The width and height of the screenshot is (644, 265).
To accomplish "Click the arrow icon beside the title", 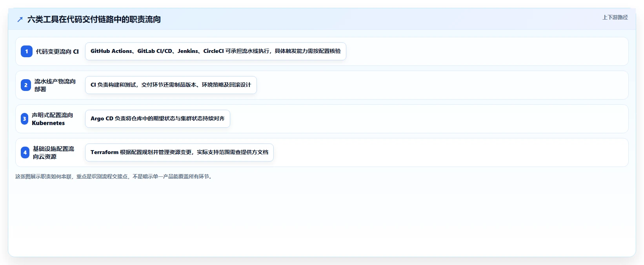I will pyautogui.click(x=20, y=19).
